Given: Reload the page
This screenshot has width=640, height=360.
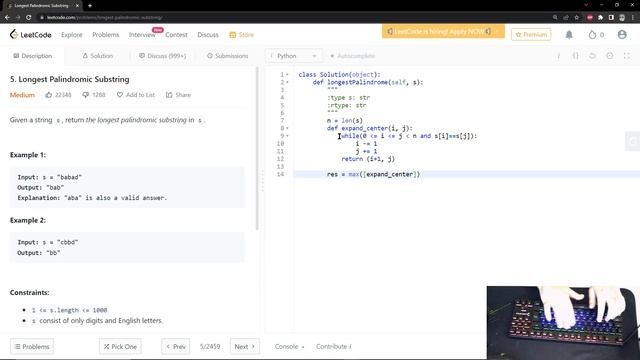Looking at the screenshot, I should [x=29, y=18].
